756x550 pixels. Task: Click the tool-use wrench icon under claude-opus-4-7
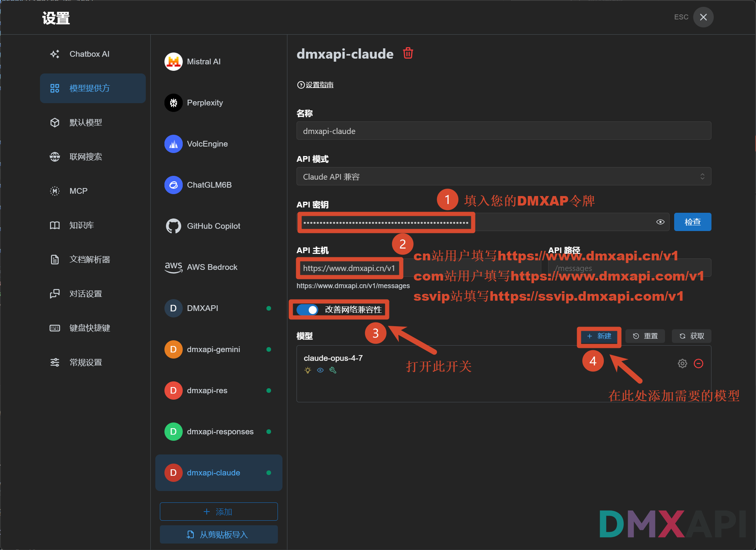pyautogui.click(x=333, y=370)
